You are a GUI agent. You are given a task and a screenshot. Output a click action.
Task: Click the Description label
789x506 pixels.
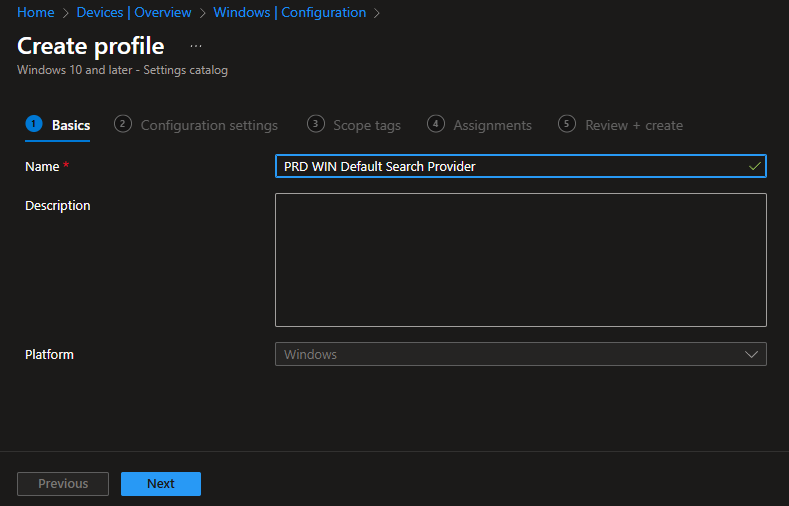58,206
